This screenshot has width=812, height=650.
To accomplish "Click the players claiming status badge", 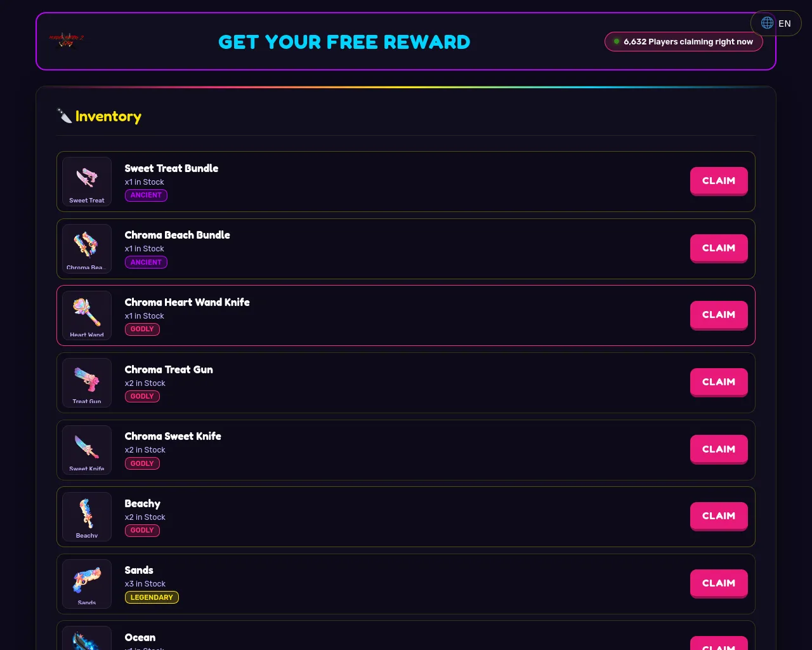I will (x=684, y=42).
